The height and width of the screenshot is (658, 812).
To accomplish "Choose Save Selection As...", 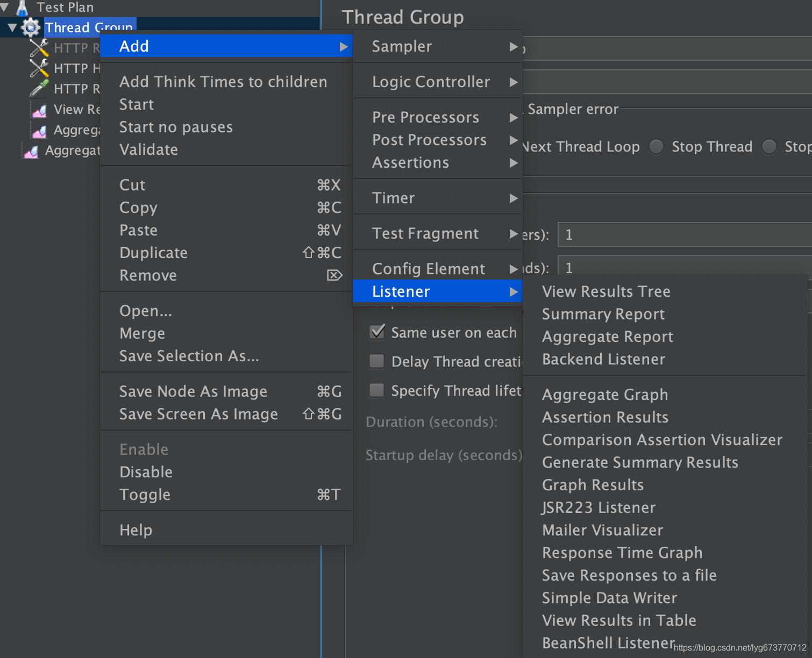I will coord(226,356).
